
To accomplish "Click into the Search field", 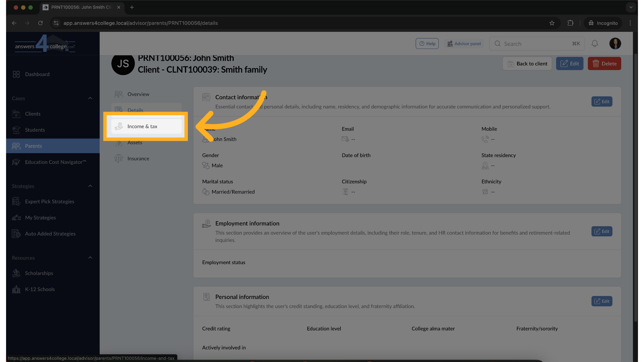I will [x=536, y=44].
